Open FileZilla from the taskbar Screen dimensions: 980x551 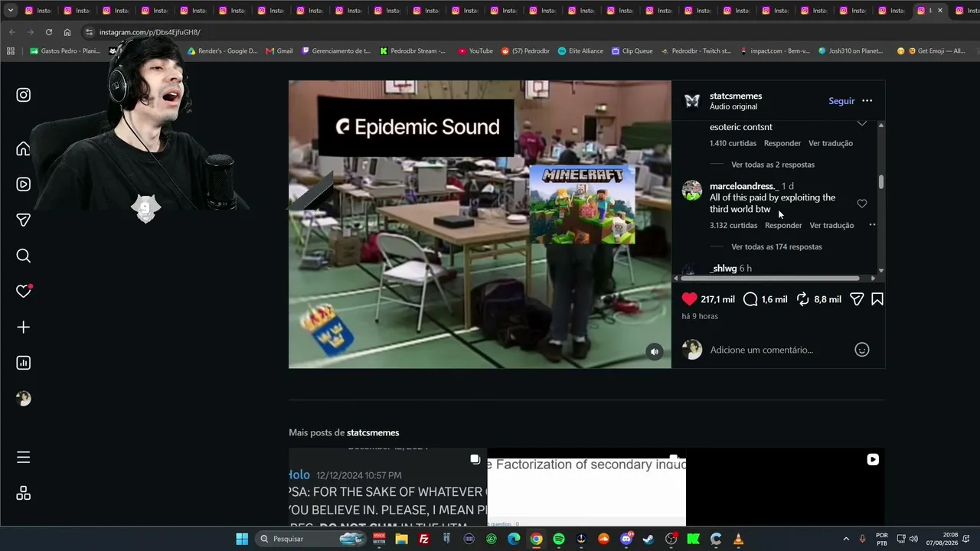coord(424,539)
